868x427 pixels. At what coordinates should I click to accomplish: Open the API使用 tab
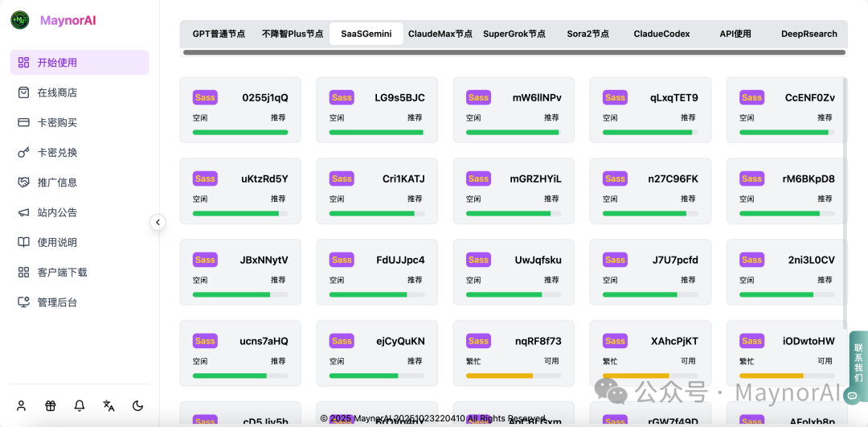coord(735,34)
